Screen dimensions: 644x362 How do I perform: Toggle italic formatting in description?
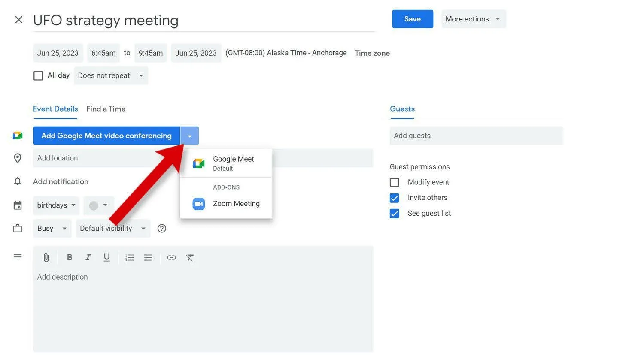tap(88, 257)
